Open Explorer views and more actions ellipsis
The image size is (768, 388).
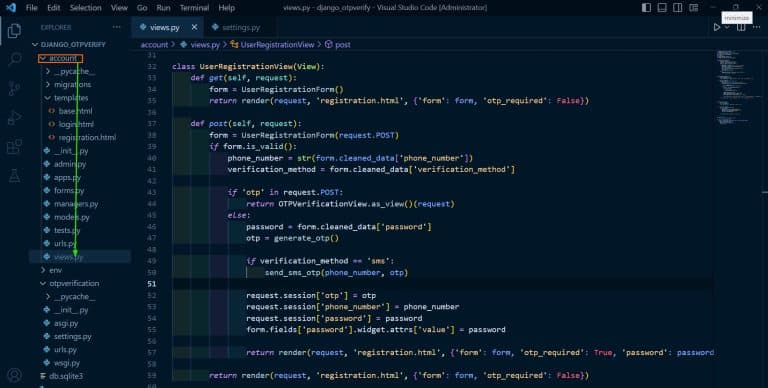pyautogui.click(x=116, y=27)
